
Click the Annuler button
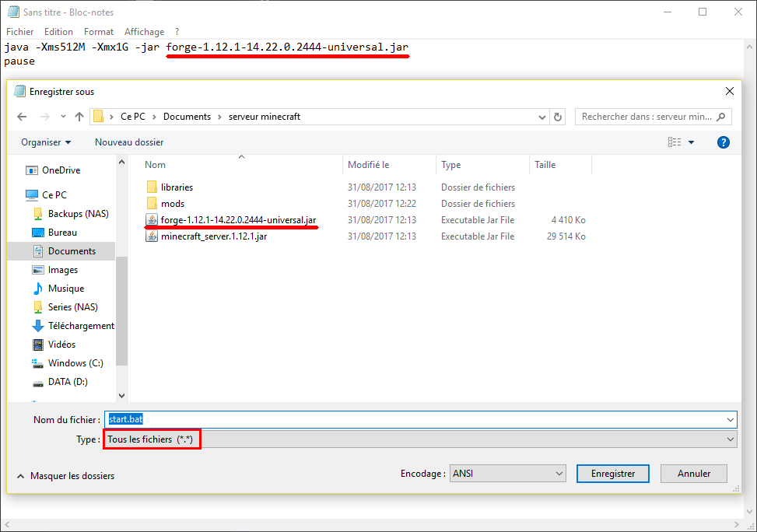(x=694, y=474)
